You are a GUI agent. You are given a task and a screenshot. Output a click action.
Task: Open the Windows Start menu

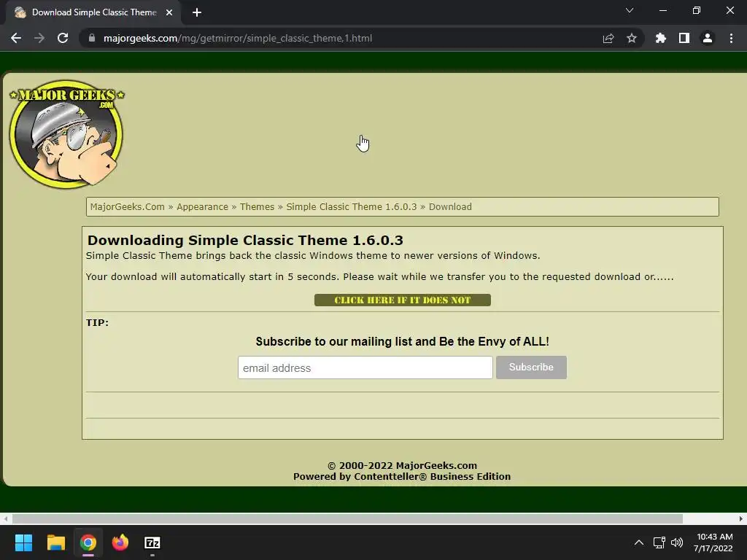23,542
